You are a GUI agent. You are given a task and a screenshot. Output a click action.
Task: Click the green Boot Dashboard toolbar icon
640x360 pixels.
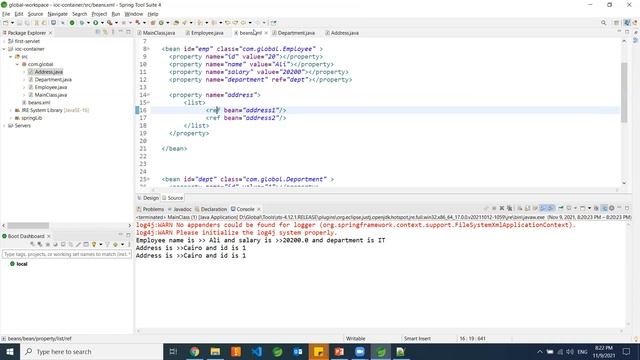coord(72,23)
